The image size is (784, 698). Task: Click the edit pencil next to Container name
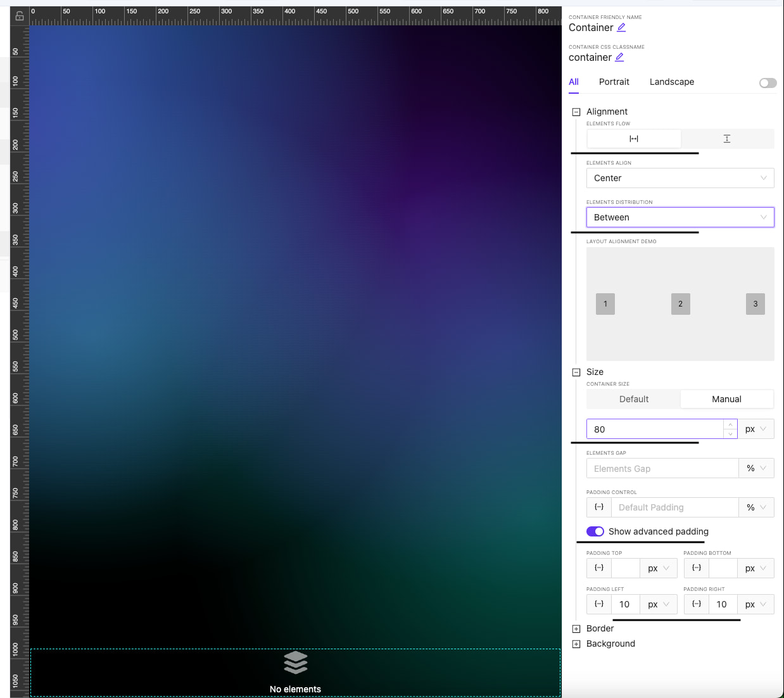[621, 27]
